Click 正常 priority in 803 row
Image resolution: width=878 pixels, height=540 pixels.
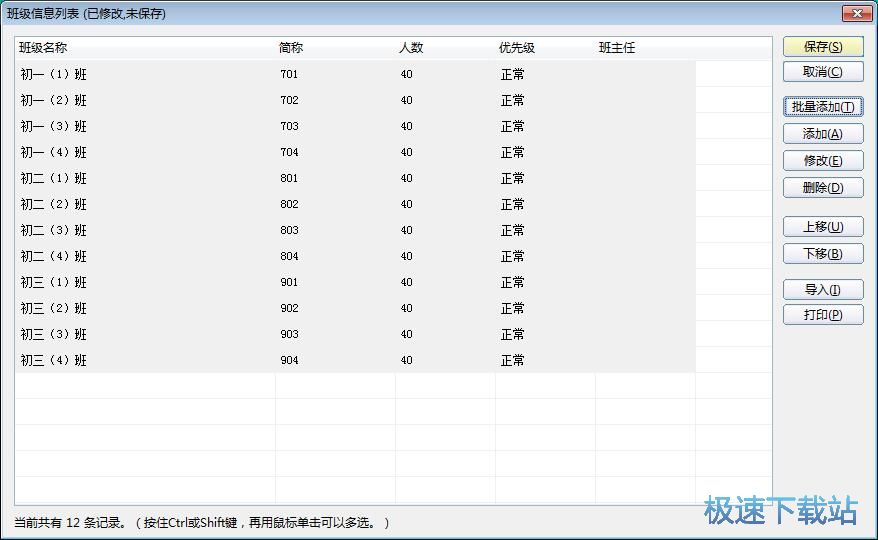(x=512, y=230)
